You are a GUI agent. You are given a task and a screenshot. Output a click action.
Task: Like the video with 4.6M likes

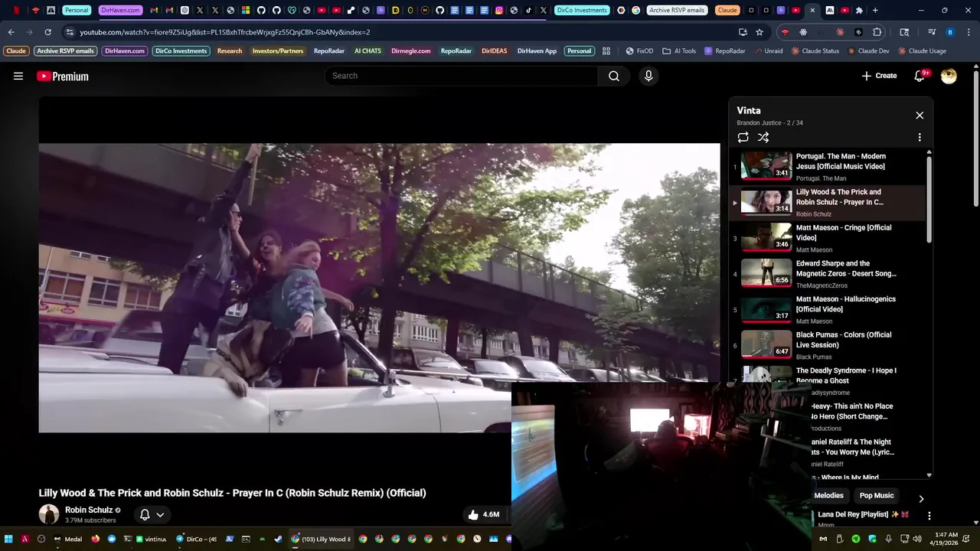point(483,514)
